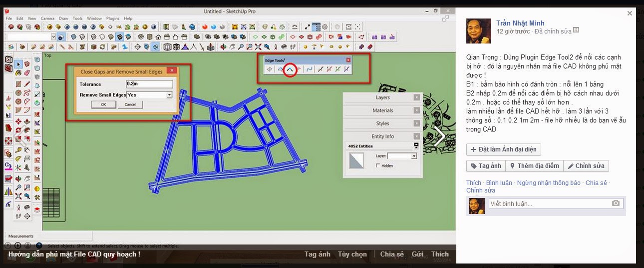Viewport: 644px width, 268px height.
Task: Expand the Materials panel
Action: [383, 110]
